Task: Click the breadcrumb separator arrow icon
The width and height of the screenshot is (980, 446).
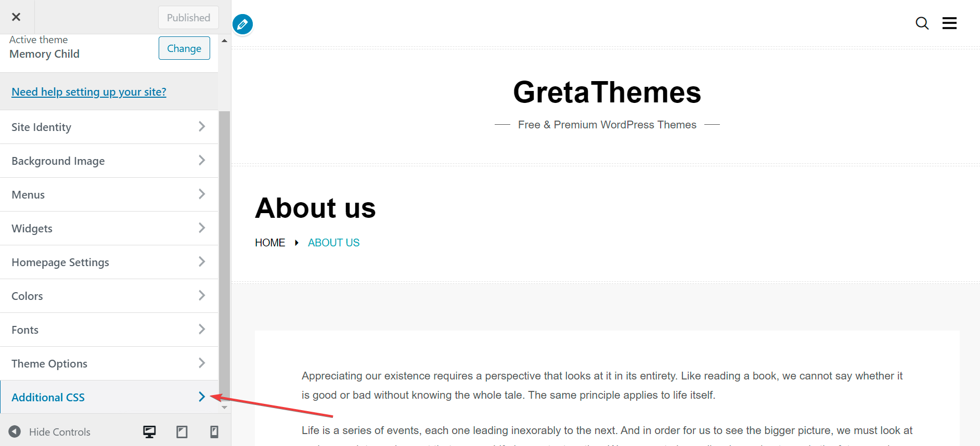Action: pos(296,243)
